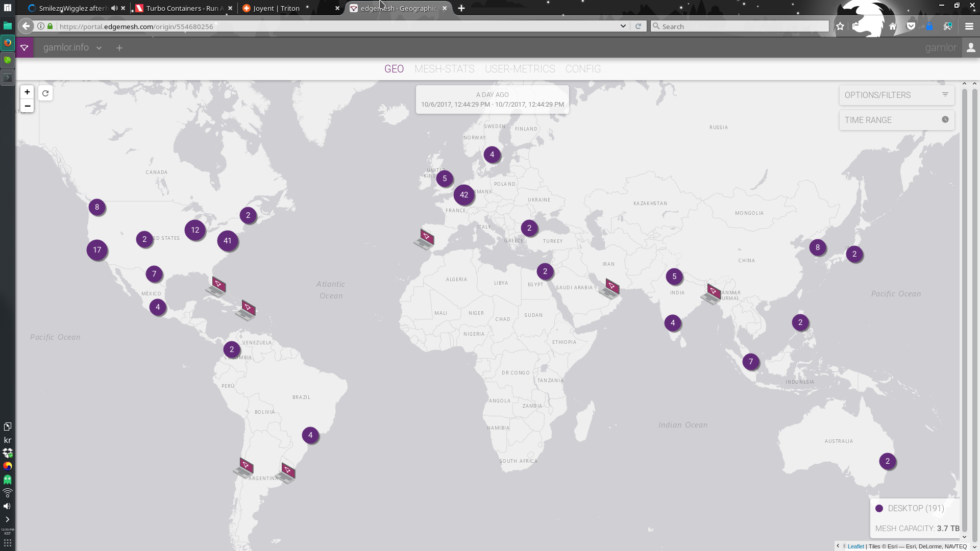
Task: Click the browser Search field
Action: pos(740,27)
